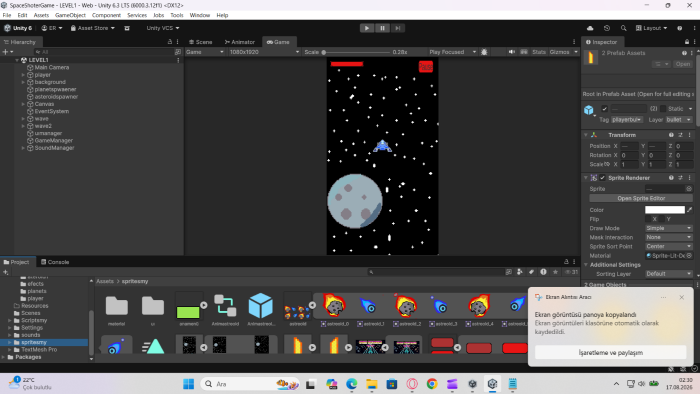Toggle the Flip Y checkbox
The width and height of the screenshot is (700, 394).
pyautogui.click(x=662, y=219)
